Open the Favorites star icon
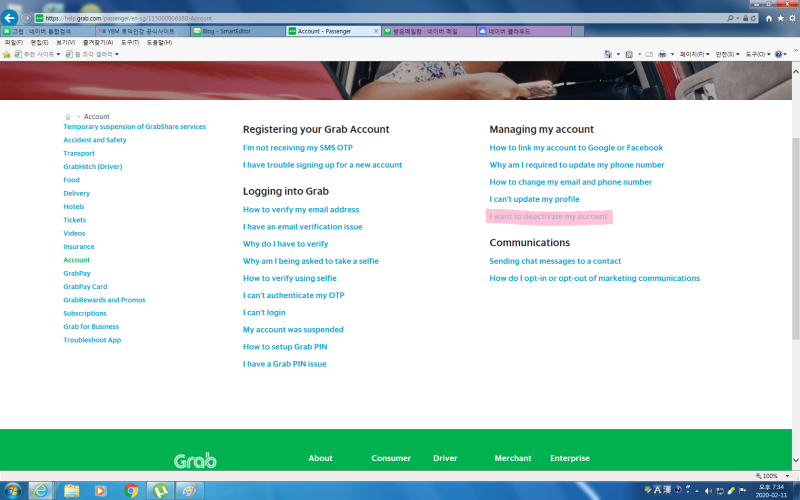Screen dimensions: 800x500 click(x=781, y=18)
